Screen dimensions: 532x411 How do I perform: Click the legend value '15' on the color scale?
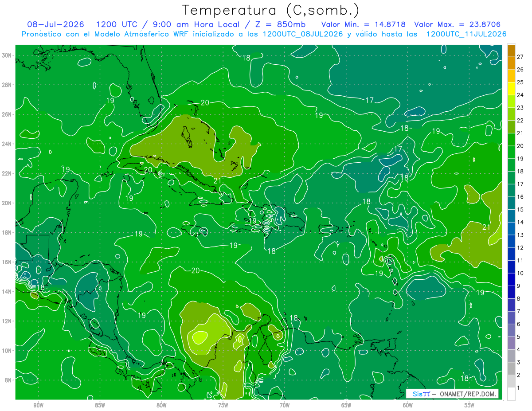click(x=520, y=210)
